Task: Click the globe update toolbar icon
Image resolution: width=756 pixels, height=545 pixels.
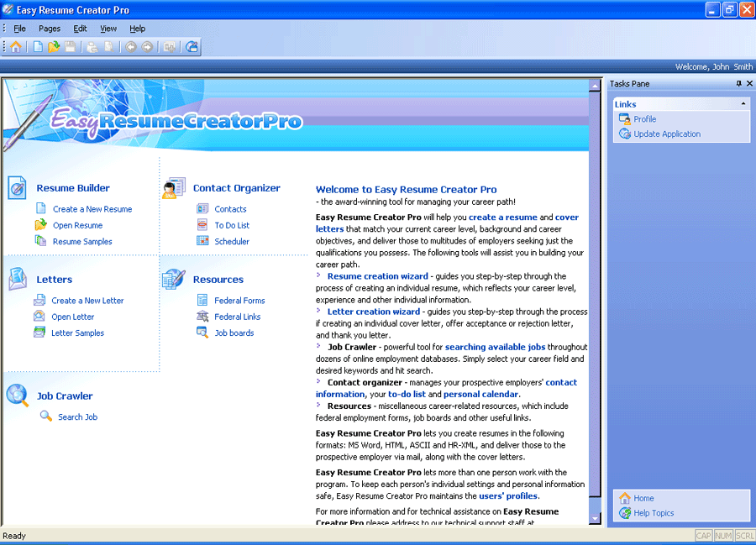Action: (x=192, y=47)
